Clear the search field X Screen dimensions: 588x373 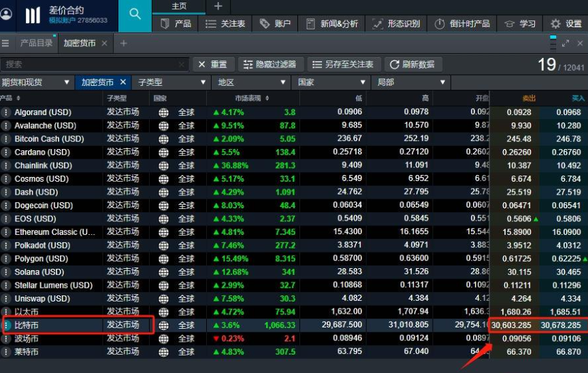182,65
